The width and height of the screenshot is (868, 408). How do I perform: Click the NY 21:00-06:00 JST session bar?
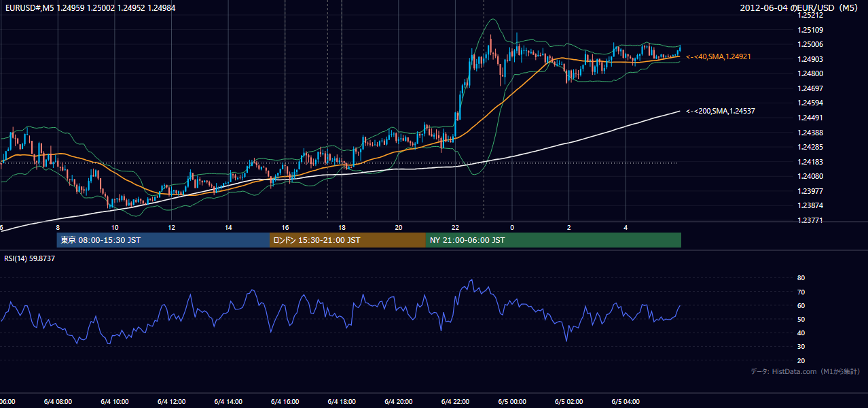(554, 240)
